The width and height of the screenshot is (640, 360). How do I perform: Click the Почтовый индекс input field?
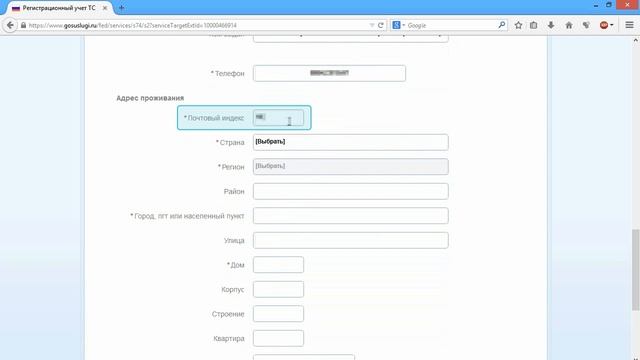tap(278, 118)
